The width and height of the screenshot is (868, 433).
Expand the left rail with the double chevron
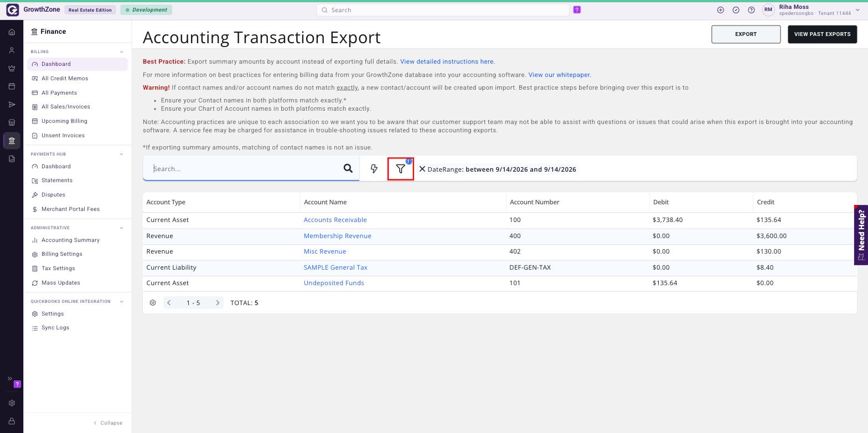(9, 379)
